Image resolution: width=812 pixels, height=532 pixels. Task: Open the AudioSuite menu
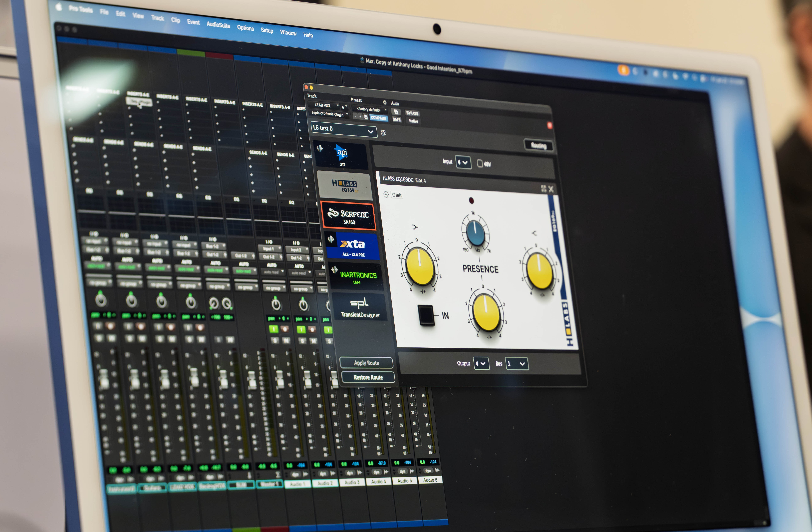pyautogui.click(x=218, y=24)
